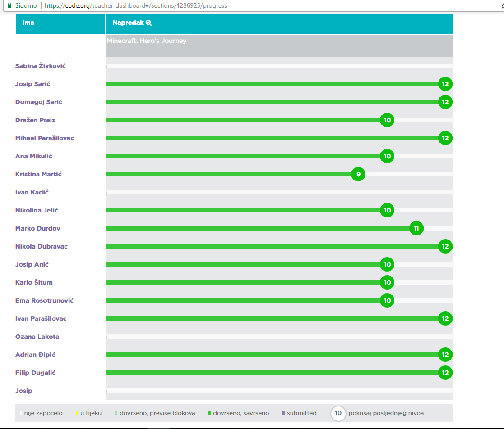
Task: Select student name Nikolina Jelić
Action: pos(37,210)
